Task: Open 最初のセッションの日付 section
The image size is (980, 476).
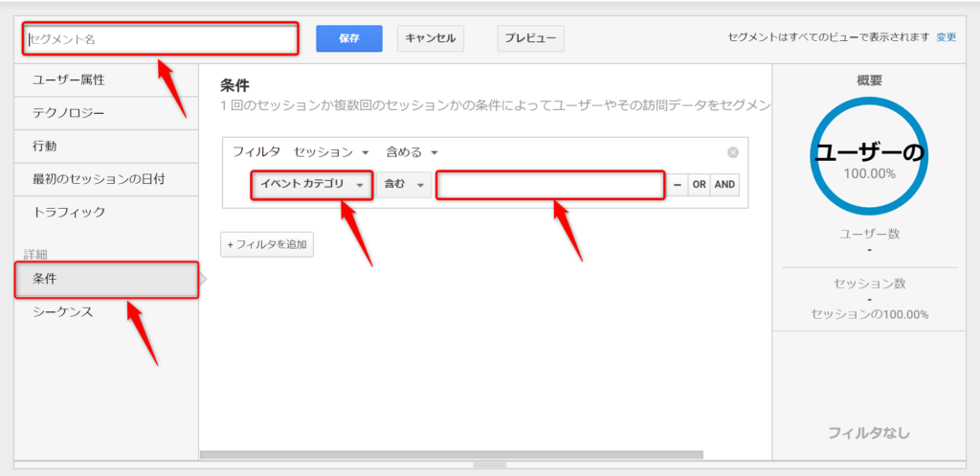Action: pos(106,179)
